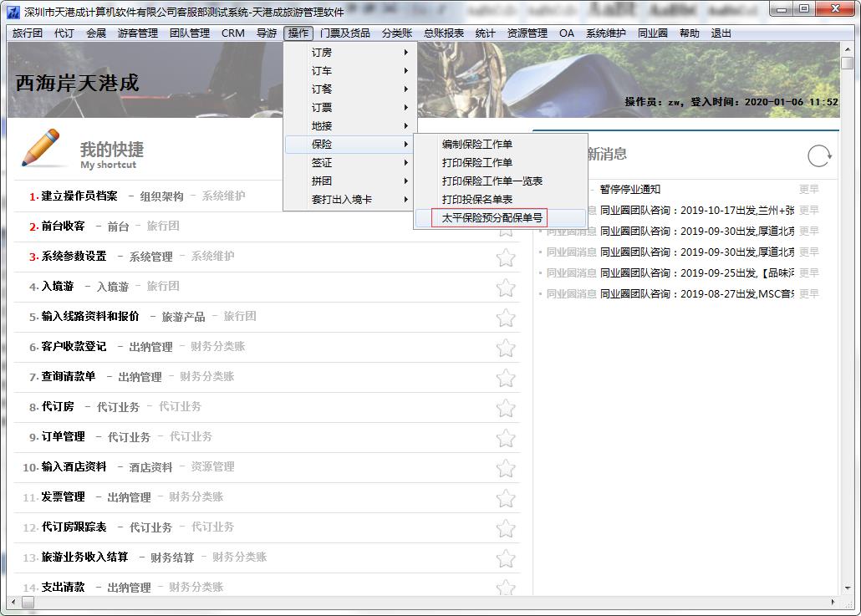Viewport: 861px width, 616px height.
Task: Open the 暂停停业通知 message
Action: pos(629,190)
